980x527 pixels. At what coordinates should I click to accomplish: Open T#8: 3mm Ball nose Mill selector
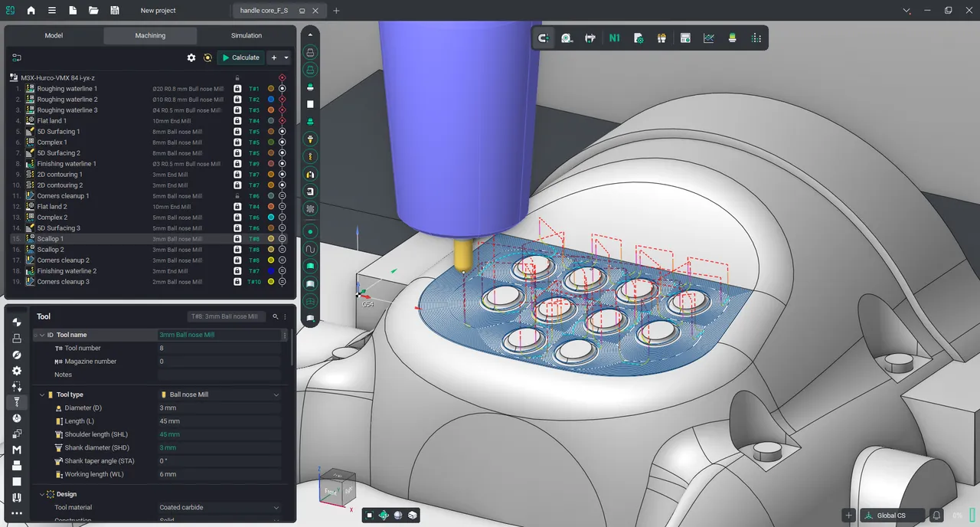click(x=227, y=316)
